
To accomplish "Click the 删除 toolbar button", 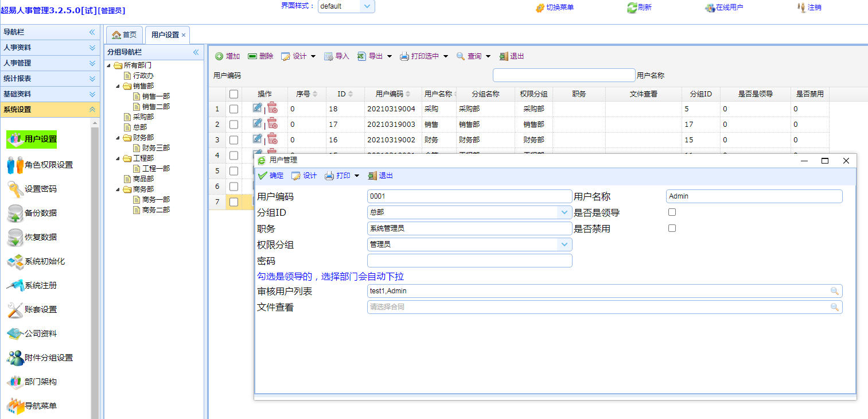I will tap(261, 56).
